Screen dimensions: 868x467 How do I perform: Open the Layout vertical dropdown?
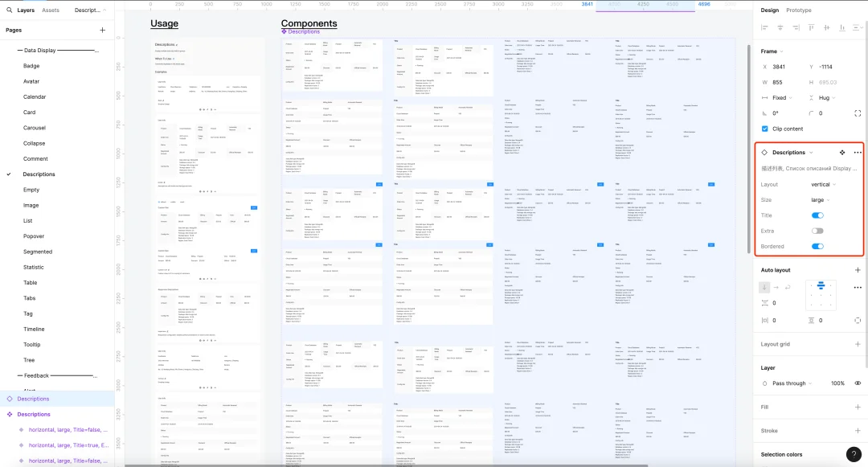(823, 184)
